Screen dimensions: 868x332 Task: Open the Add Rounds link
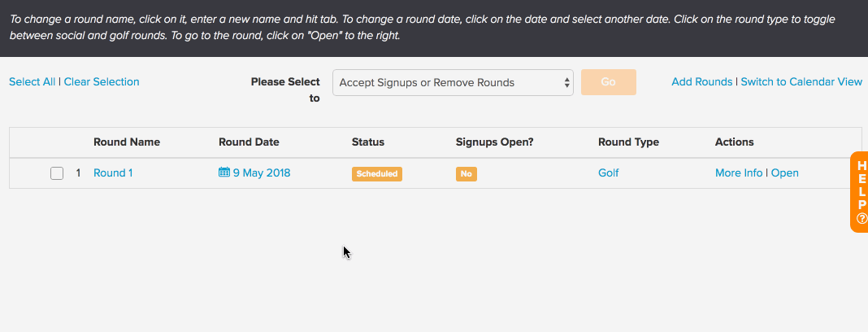tap(702, 82)
